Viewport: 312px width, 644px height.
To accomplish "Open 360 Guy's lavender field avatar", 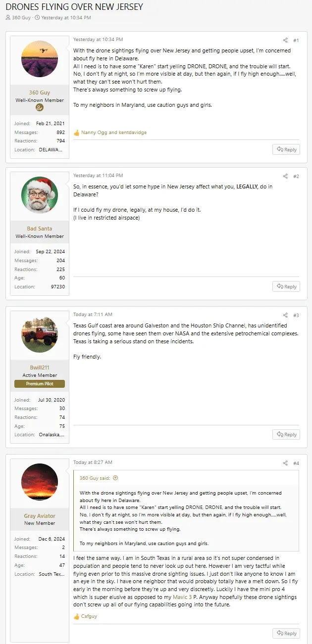I will point(40,59).
